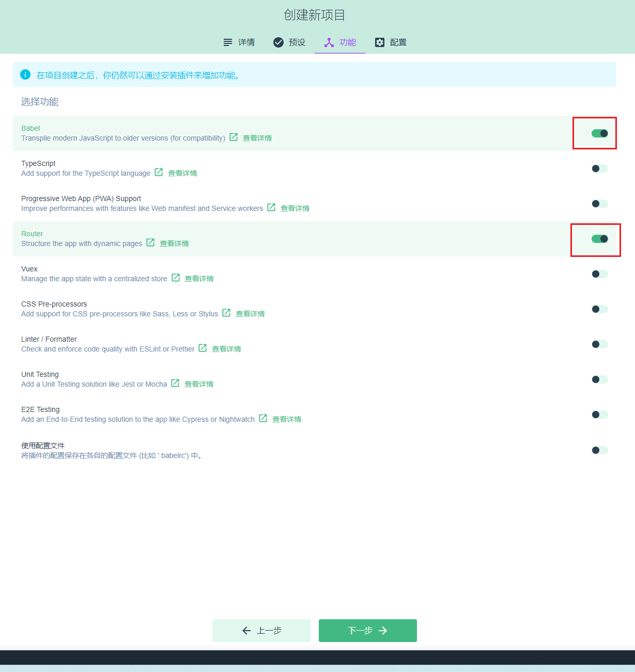Open CSS Pre-processors external link icon
Image resolution: width=635 pixels, height=672 pixels.
pos(226,313)
